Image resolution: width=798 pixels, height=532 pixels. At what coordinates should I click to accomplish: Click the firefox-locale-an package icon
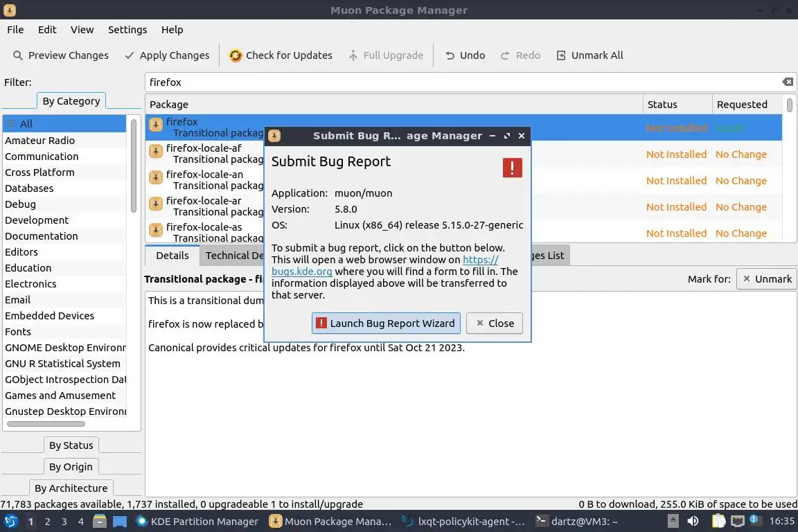click(x=156, y=177)
